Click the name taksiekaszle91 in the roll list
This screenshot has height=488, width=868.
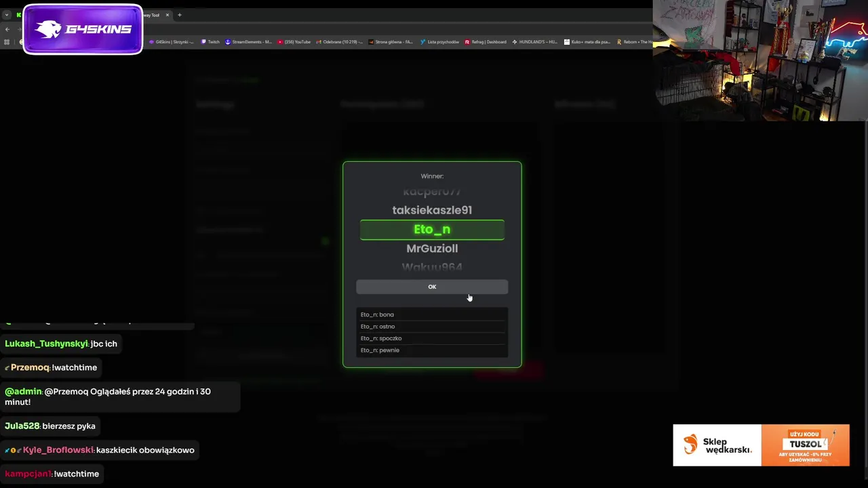(x=432, y=210)
